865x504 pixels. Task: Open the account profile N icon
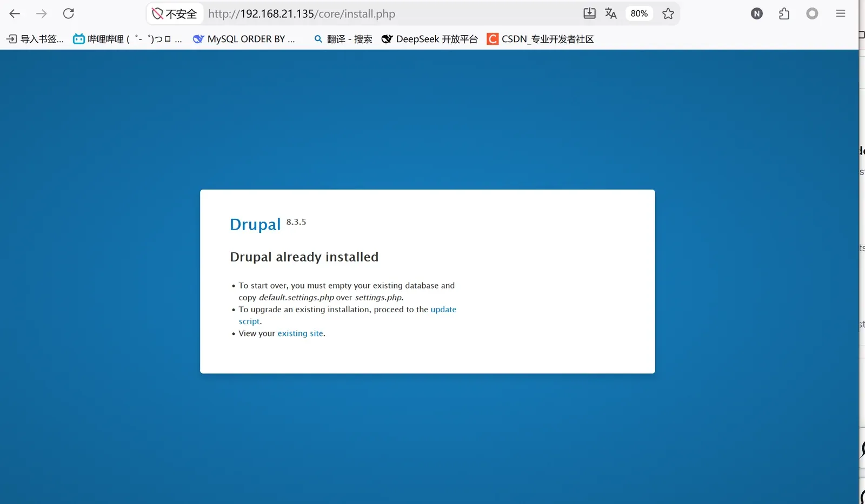point(757,14)
